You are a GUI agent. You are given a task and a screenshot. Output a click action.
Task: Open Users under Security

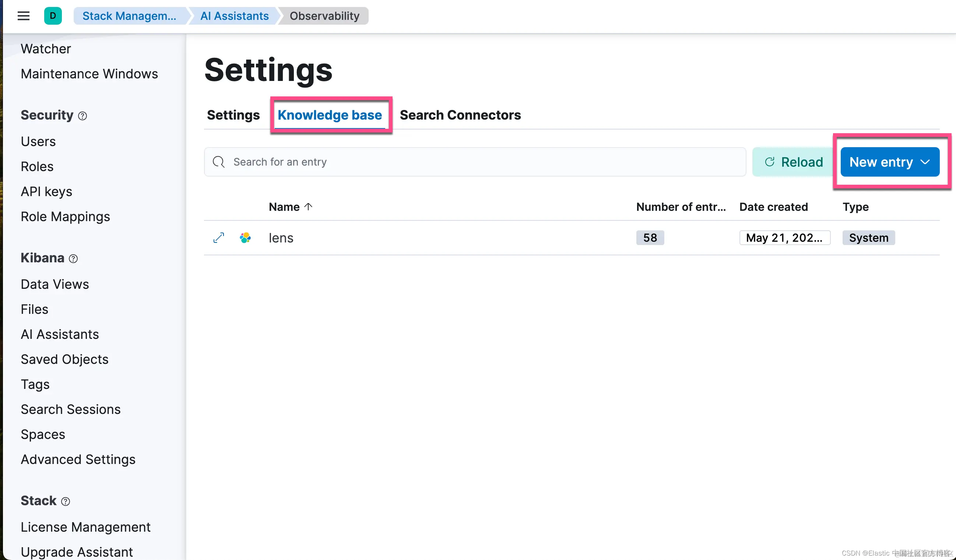(38, 141)
